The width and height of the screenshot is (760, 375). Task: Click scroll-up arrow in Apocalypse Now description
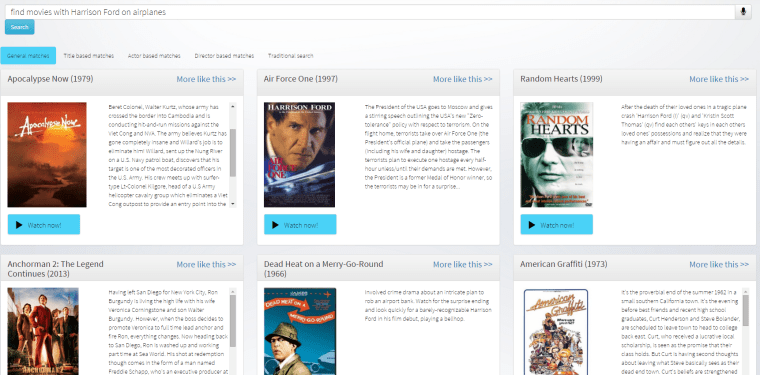233,106
